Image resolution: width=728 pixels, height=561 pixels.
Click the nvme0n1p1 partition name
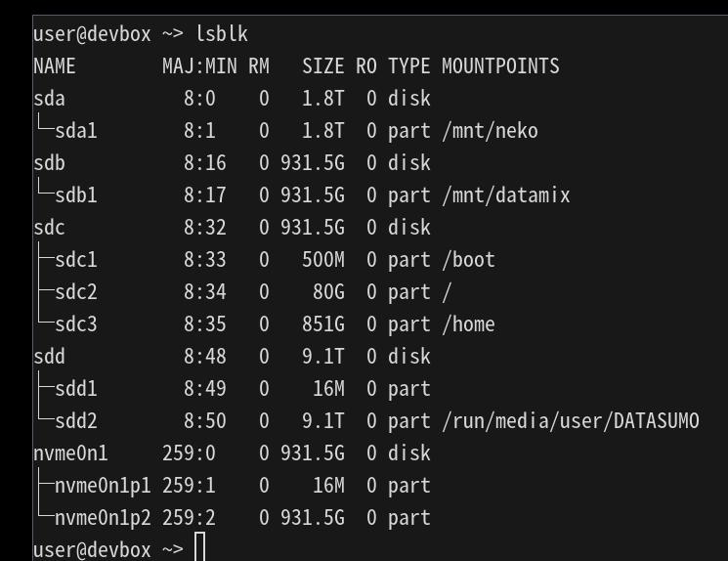tap(103, 486)
